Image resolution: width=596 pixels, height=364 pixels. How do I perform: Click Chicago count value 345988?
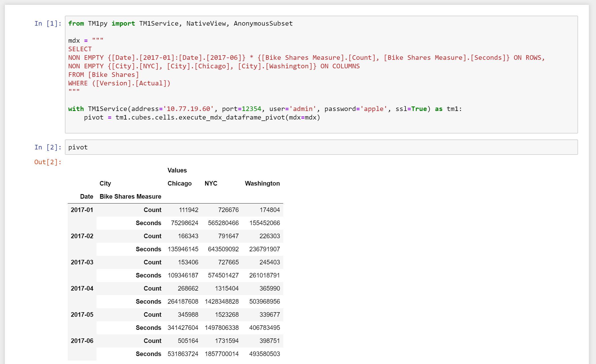tap(188, 314)
